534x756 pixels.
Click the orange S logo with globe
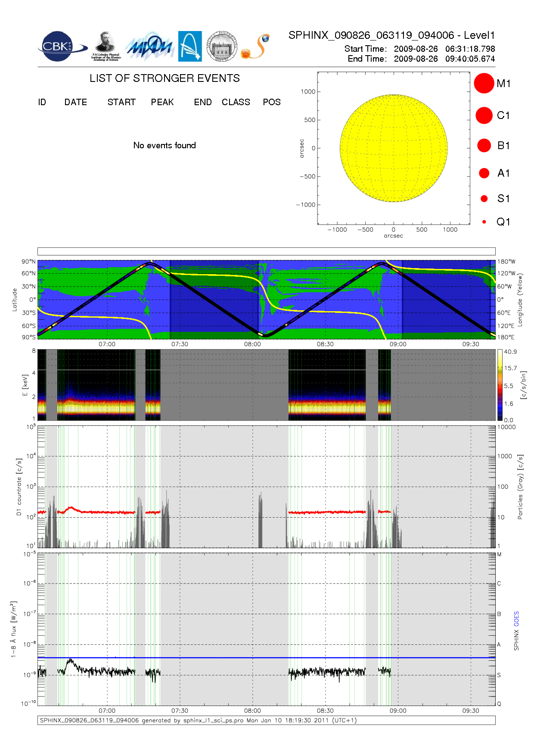pyautogui.click(x=255, y=47)
